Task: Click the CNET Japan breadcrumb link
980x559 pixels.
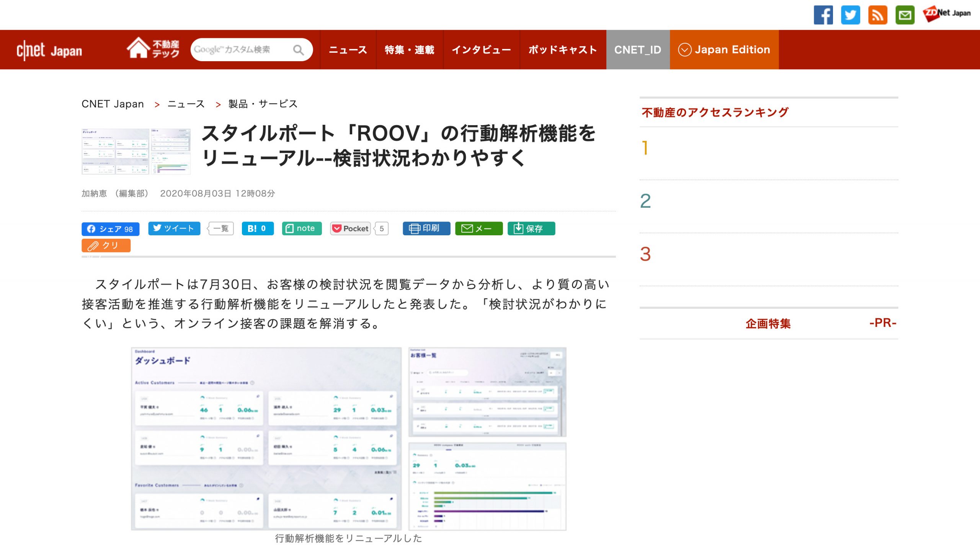Action: click(x=113, y=104)
